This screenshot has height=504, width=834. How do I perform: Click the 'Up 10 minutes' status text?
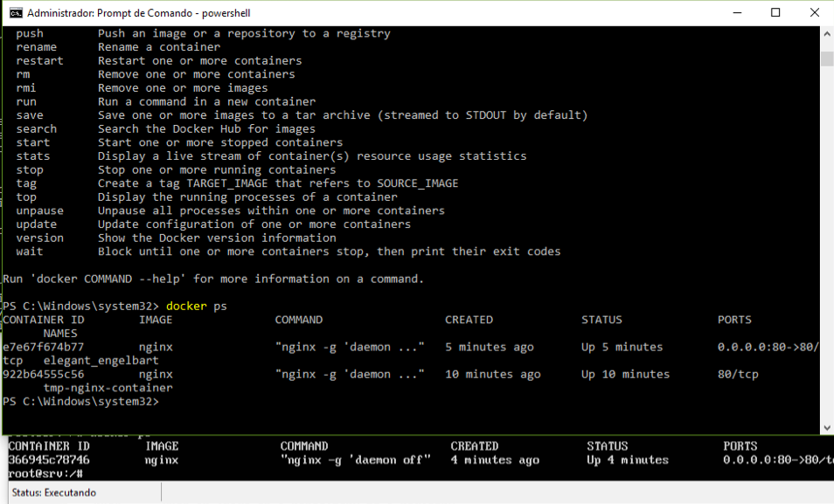[x=625, y=374]
